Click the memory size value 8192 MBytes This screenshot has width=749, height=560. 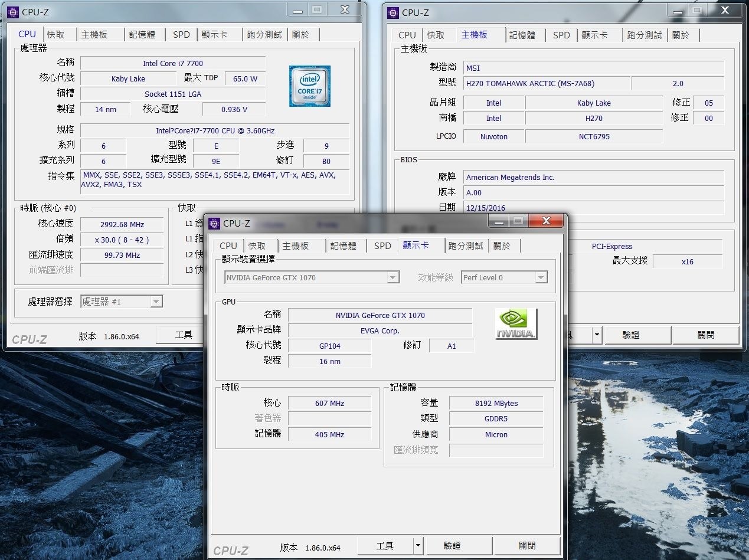point(496,404)
